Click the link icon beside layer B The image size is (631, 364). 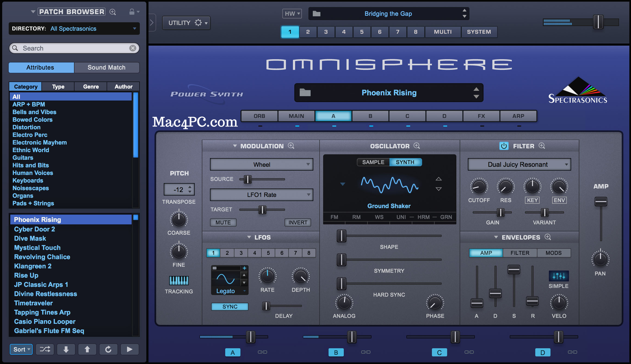[366, 352]
